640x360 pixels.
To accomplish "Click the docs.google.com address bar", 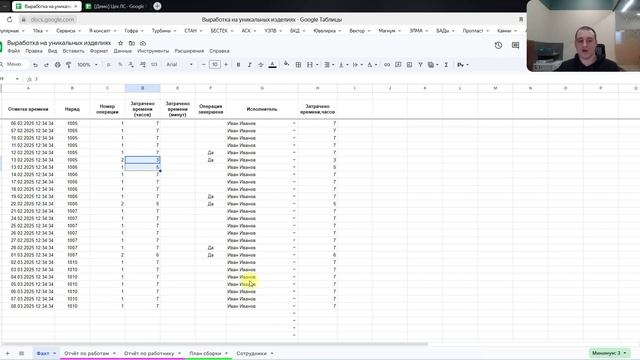I will click(x=52, y=20).
